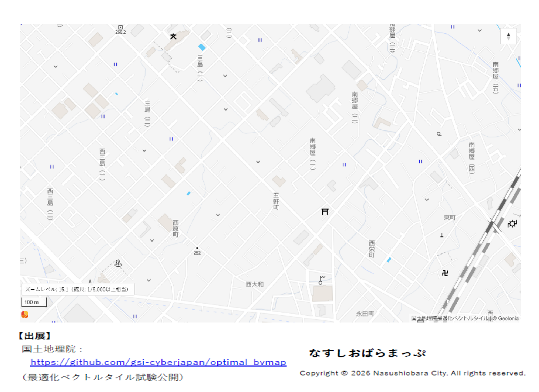Viewport: 539px width, 392px height.
Task: Click the compass north reset button
Action: [508, 36]
